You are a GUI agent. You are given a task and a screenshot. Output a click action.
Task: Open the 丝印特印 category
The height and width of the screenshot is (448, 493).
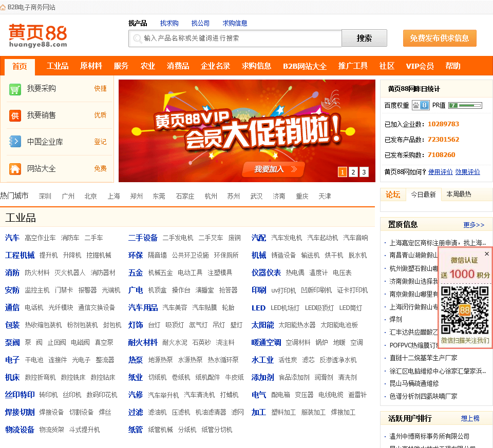[x=20, y=395]
